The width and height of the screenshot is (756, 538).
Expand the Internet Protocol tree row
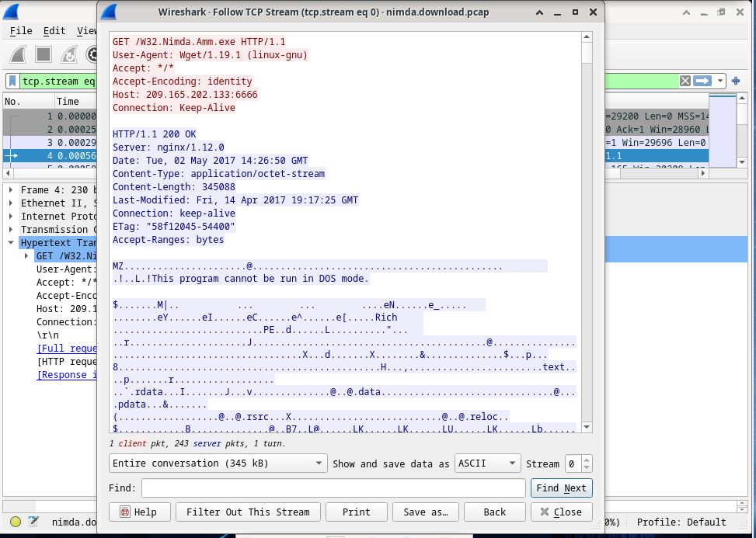point(11,217)
